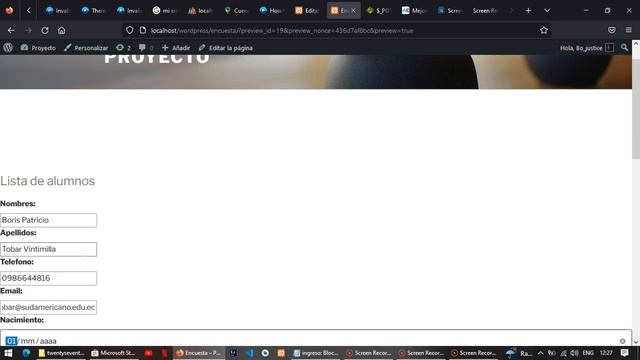Open Visual Studio Code from the taskbar
Screen dimensions: 640x360
249,353
